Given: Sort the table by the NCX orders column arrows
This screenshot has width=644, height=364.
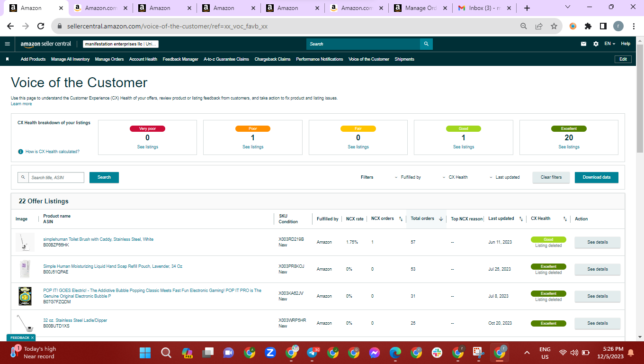Looking at the screenshot, I should coord(401,219).
